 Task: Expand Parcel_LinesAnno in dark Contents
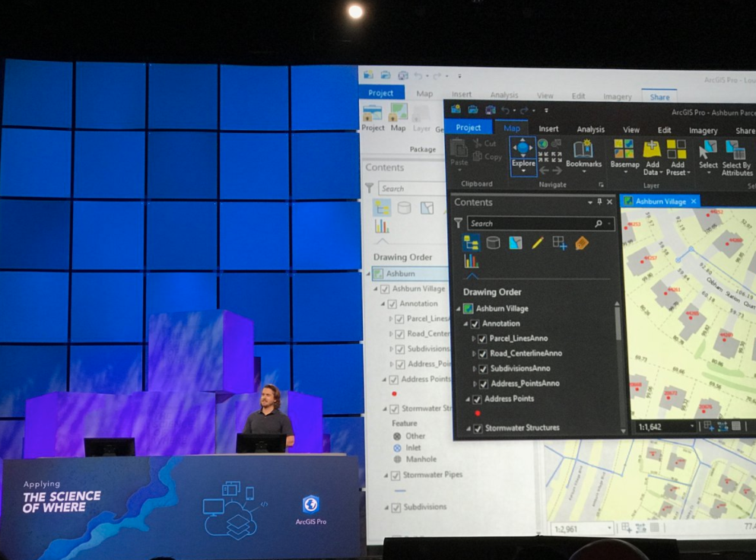tap(474, 339)
